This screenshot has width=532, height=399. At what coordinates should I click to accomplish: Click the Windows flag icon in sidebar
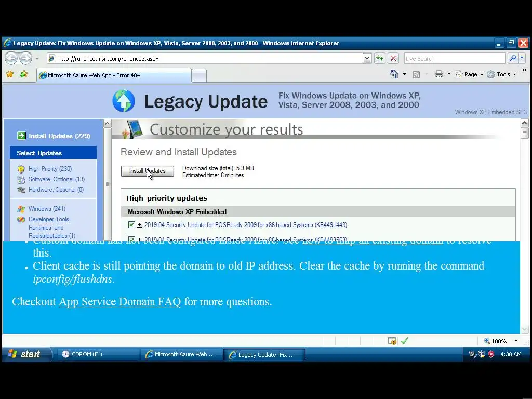click(x=21, y=209)
